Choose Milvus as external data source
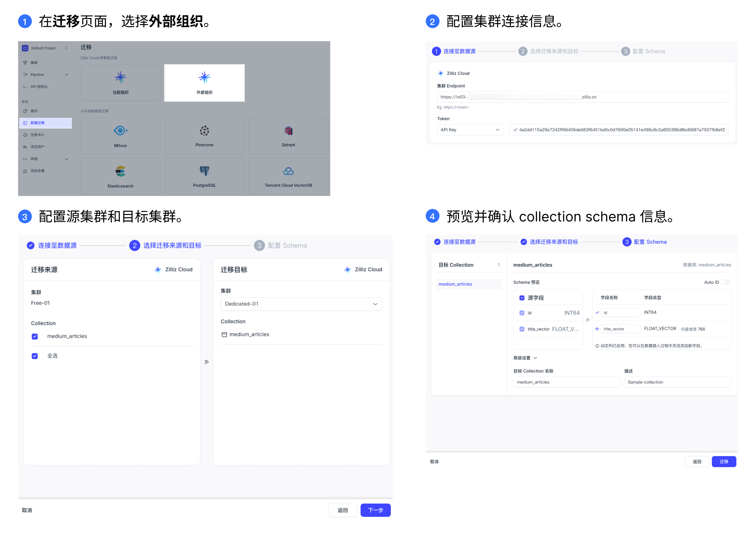Screen dimensions: 756x547 pyautogui.click(x=120, y=136)
